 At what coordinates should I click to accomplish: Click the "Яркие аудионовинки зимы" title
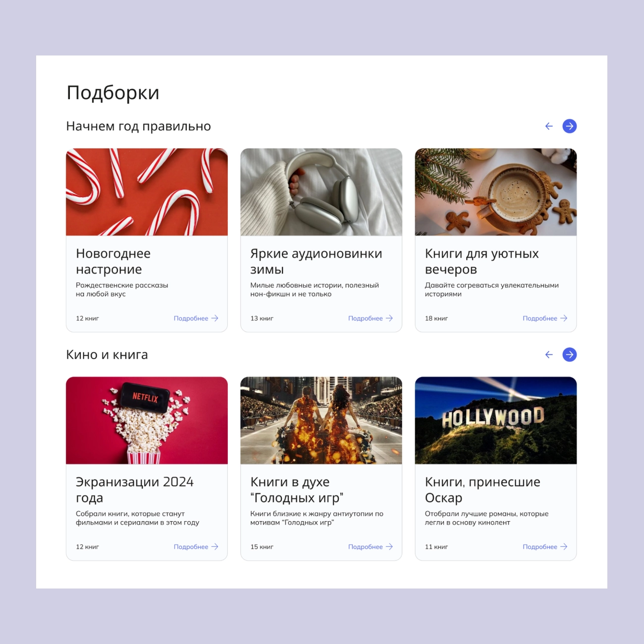[x=316, y=262]
